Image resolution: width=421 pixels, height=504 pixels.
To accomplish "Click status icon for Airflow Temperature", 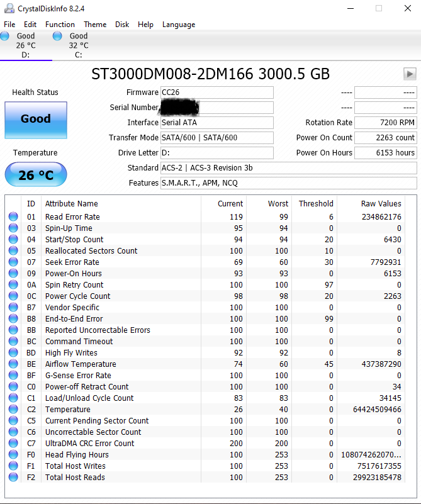I will coord(13,364).
